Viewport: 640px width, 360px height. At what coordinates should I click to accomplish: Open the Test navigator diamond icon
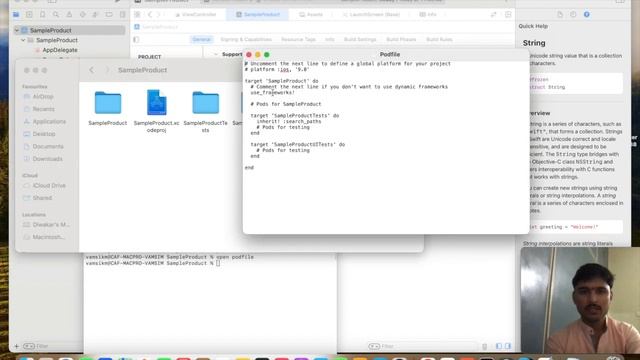82,15
